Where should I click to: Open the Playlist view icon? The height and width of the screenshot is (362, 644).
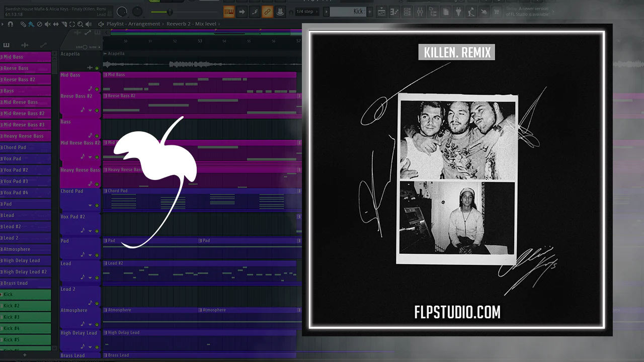(x=382, y=12)
